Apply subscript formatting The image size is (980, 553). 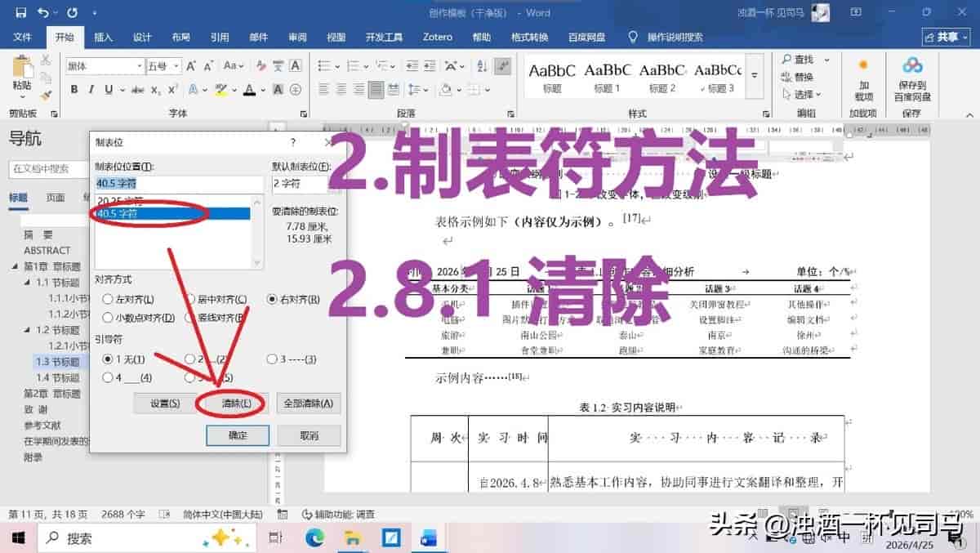click(155, 90)
